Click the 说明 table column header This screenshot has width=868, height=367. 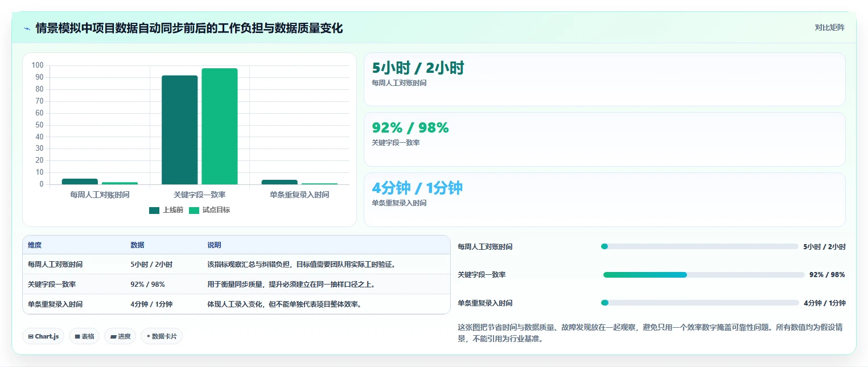coord(214,245)
